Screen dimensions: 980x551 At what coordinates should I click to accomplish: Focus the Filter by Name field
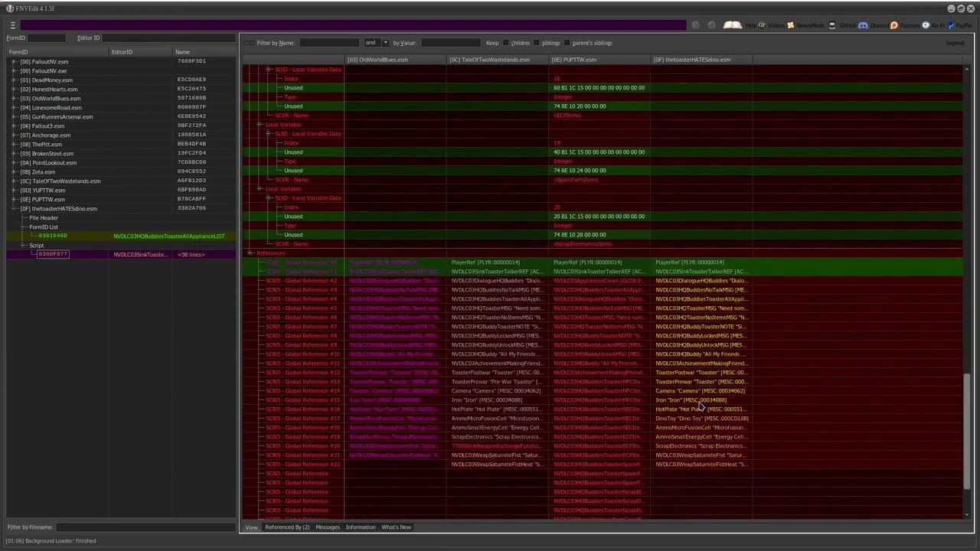tap(329, 43)
